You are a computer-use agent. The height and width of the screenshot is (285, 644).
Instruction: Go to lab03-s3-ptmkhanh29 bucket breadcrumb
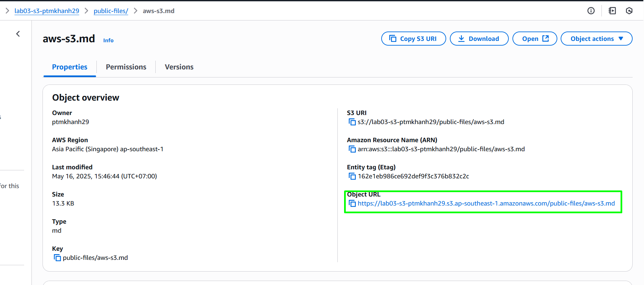point(47,11)
